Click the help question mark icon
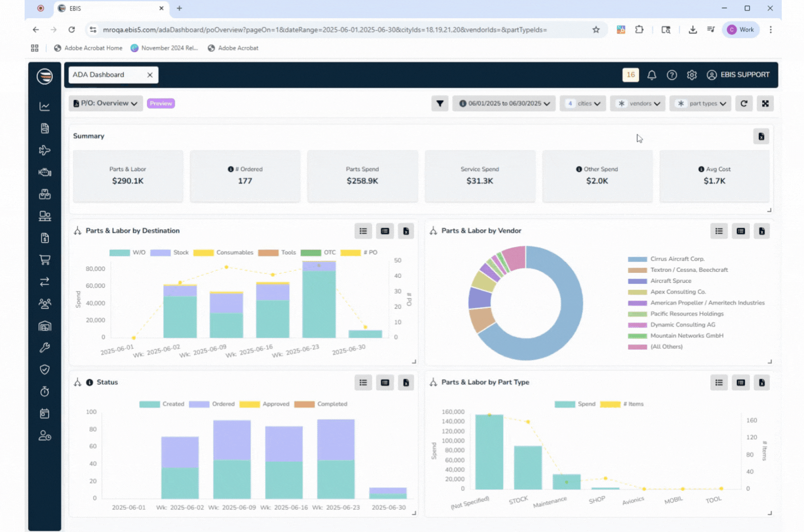Viewport: 804px width, 532px height. (671, 75)
